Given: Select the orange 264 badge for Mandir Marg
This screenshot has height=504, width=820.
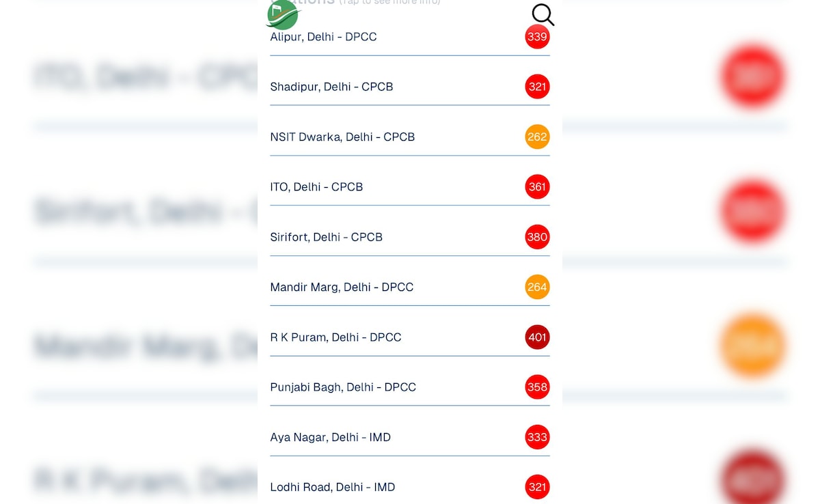Looking at the screenshot, I should (537, 287).
